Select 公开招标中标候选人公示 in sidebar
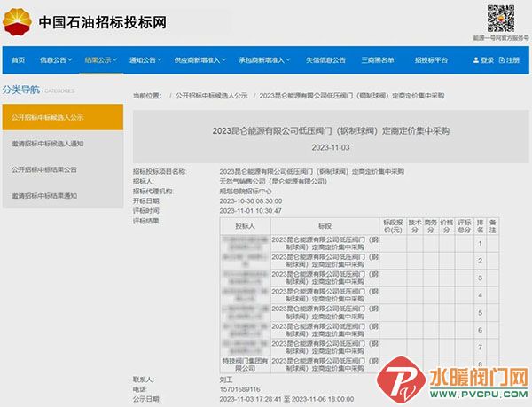 pos(63,117)
